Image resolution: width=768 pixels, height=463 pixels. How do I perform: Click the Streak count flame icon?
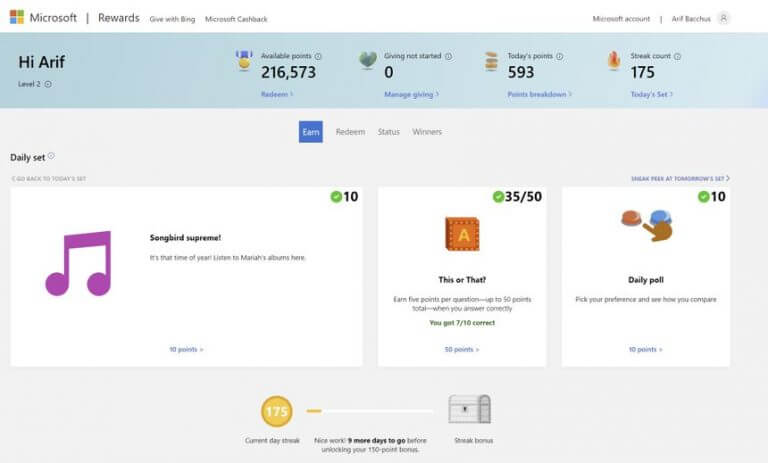click(x=614, y=61)
